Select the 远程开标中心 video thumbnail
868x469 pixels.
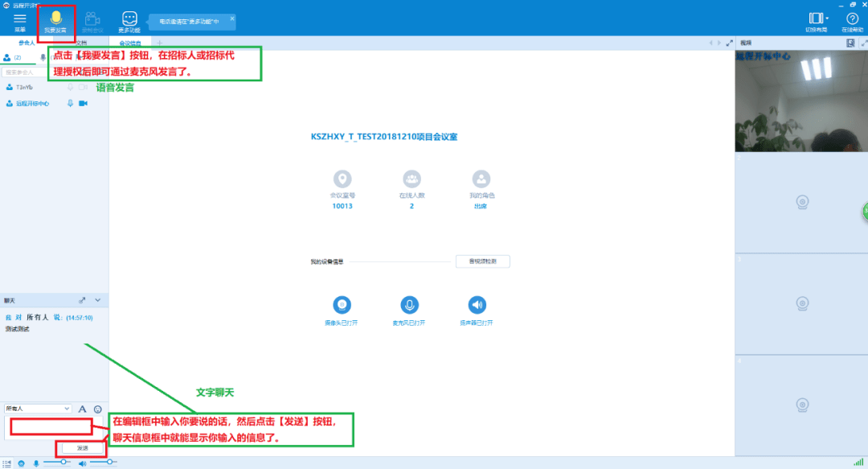[801, 101]
